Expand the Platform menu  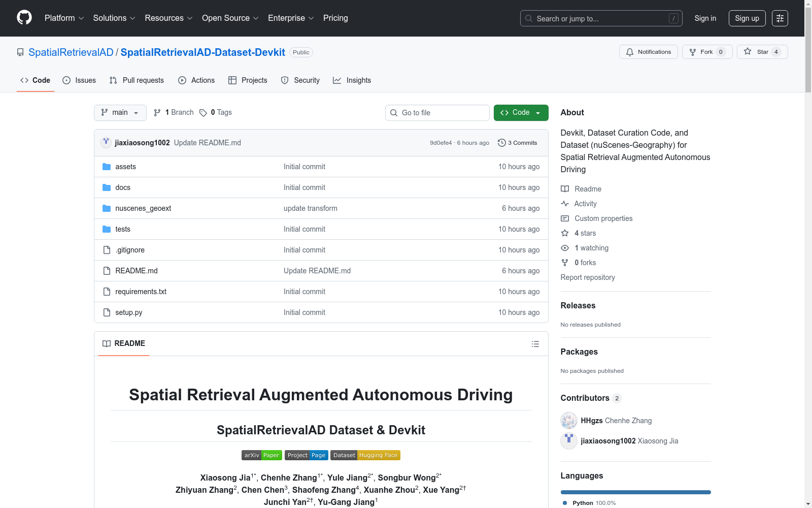[x=64, y=18]
